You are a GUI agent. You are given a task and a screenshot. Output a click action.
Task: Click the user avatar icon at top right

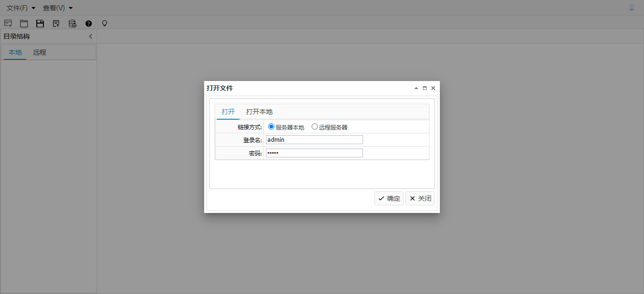coord(632,8)
